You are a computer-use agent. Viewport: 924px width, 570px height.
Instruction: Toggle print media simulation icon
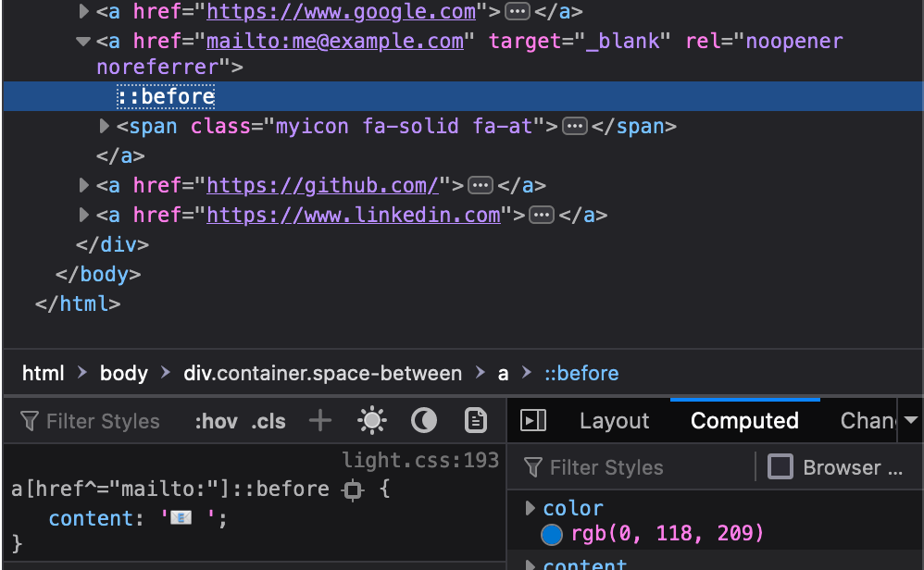point(475,420)
